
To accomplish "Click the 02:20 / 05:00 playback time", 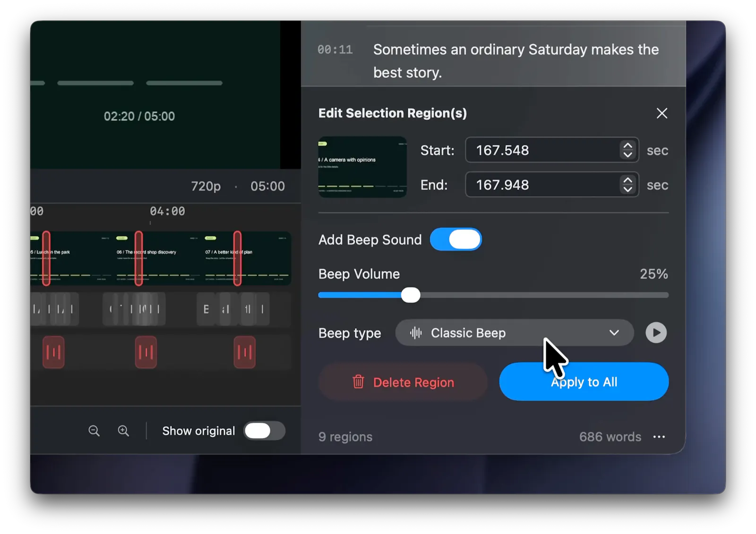I will [139, 116].
